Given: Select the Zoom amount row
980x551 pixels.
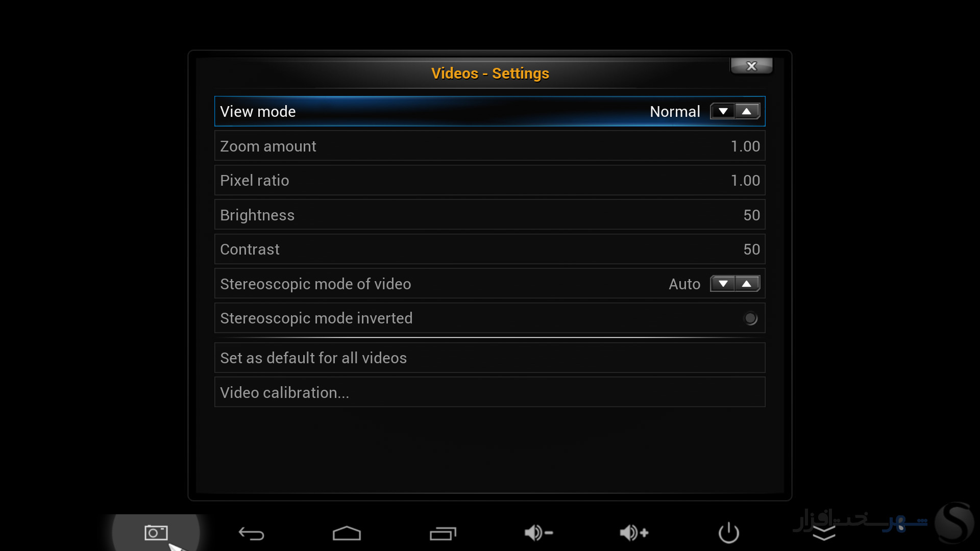Looking at the screenshot, I should [490, 146].
